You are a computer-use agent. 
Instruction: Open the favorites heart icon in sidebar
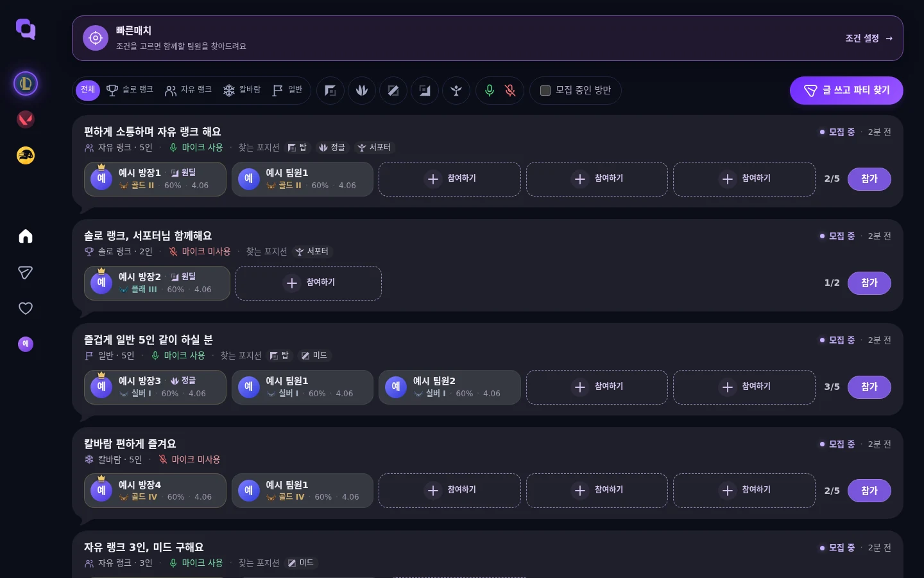26,308
